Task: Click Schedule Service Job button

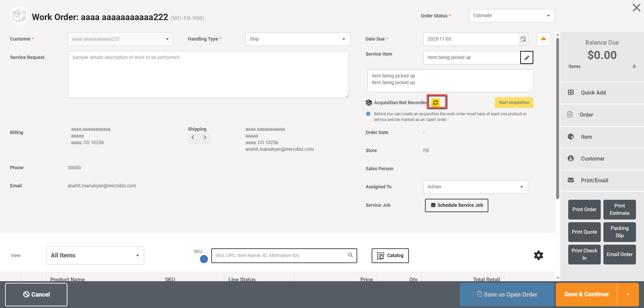Action: click(457, 205)
